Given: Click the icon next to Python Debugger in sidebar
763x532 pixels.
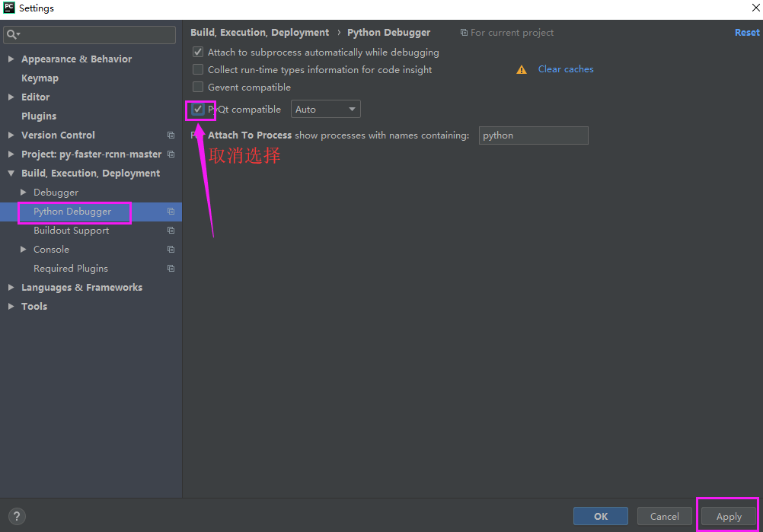Looking at the screenshot, I should (171, 211).
